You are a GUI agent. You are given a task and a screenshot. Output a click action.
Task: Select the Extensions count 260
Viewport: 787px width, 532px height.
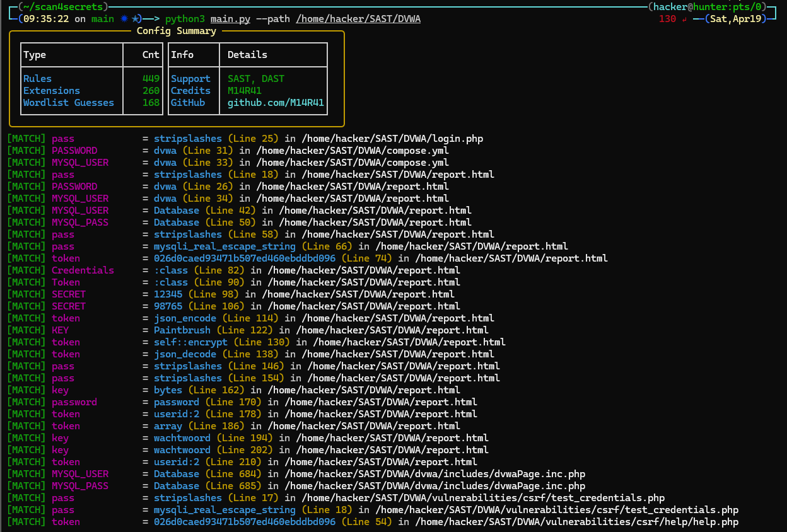pyautogui.click(x=151, y=91)
